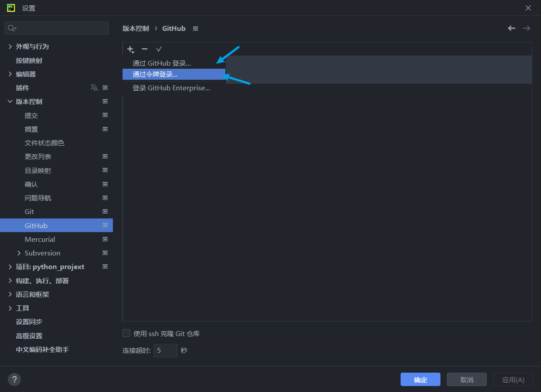This screenshot has height=392, width=541.
Task: Expand the 项目: python_projext section
Action: coord(10,266)
